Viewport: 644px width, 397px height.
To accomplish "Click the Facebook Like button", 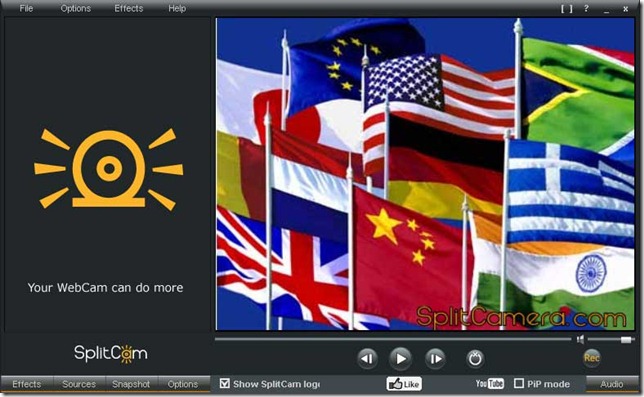I will pos(404,384).
